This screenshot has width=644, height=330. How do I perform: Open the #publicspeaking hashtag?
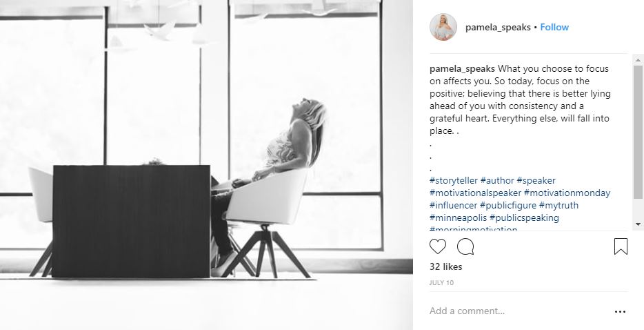pos(524,217)
